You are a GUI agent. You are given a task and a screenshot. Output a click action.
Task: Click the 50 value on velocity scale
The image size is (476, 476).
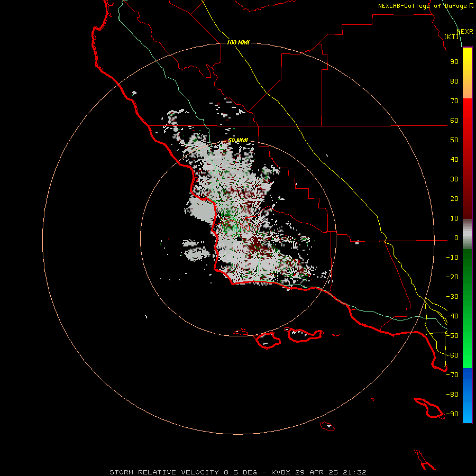coord(454,140)
